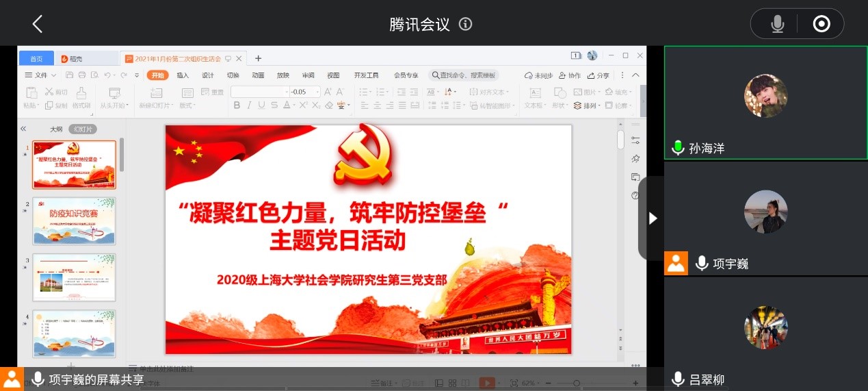This screenshot has width=868, height=391.
Task: Open the 插入 ribbon tab
Action: 183,75
